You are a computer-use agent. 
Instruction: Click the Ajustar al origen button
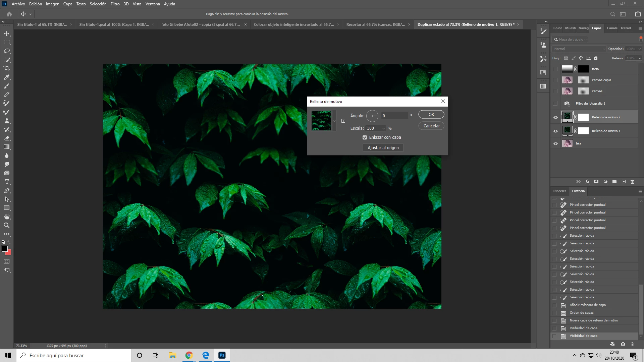pos(383,148)
